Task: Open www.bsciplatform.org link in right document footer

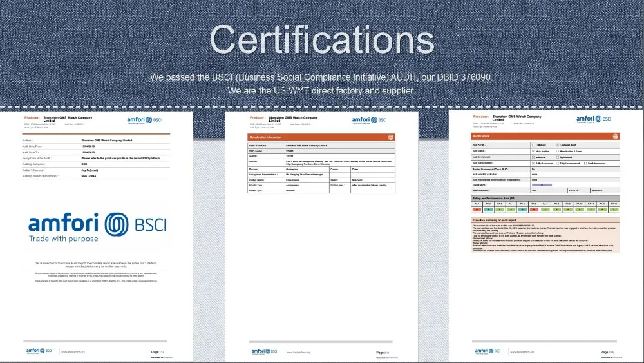Action: click(522, 352)
